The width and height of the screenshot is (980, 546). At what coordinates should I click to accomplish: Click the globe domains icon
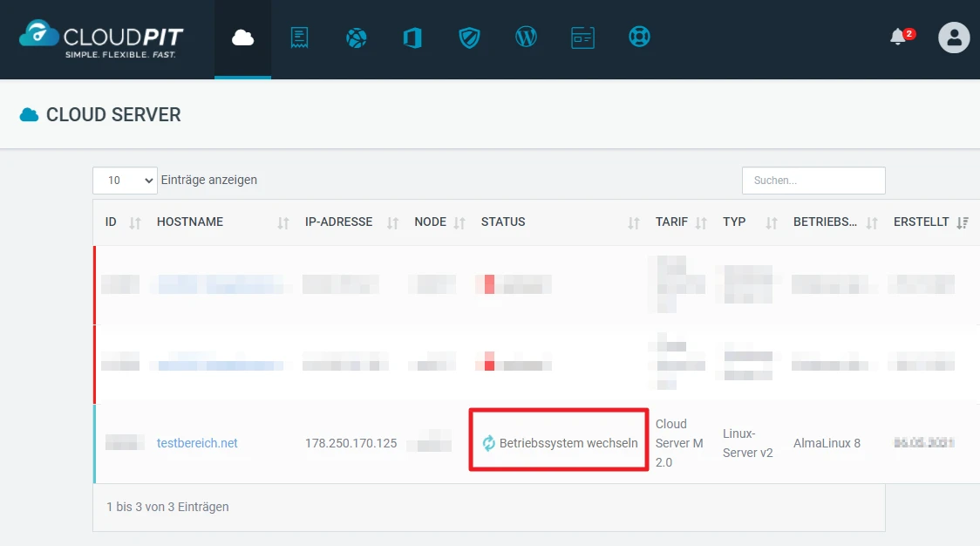point(356,38)
